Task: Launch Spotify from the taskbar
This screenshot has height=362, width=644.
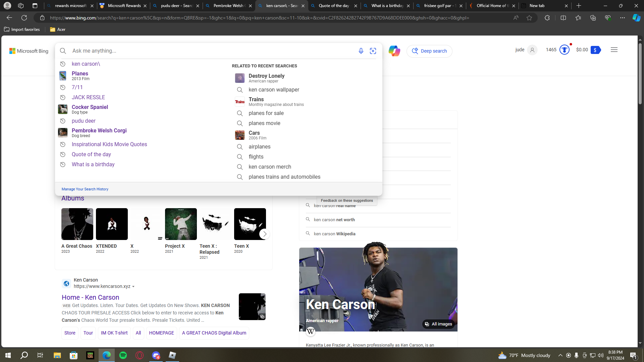Action: (x=123, y=355)
